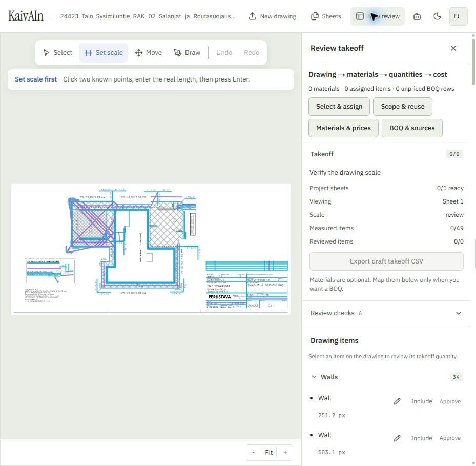Zoom in with the plus button
This screenshot has width=476, height=466.
285,453
